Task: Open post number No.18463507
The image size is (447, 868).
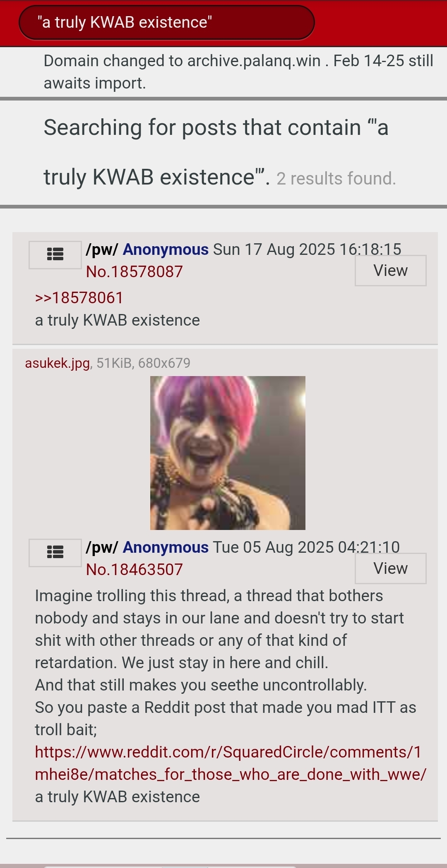Action: pos(134,570)
